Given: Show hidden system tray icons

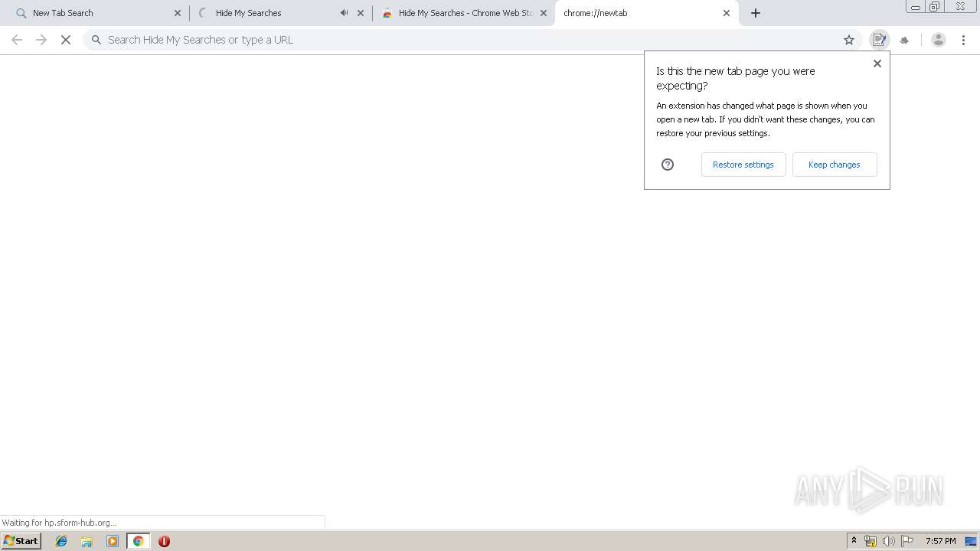Looking at the screenshot, I should click(854, 541).
